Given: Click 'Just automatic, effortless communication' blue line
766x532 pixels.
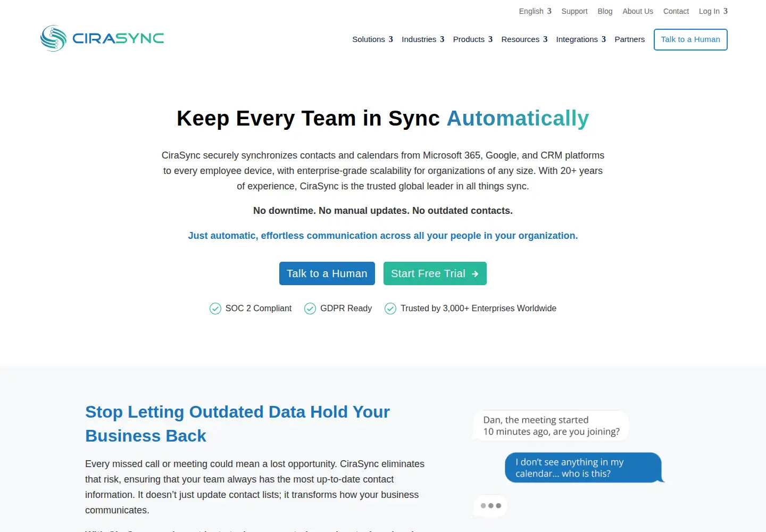Looking at the screenshot, I should [383, 236].
